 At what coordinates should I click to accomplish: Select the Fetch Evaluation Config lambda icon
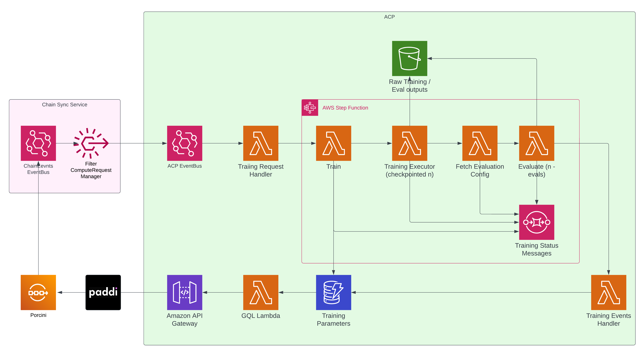click(480, 143)
